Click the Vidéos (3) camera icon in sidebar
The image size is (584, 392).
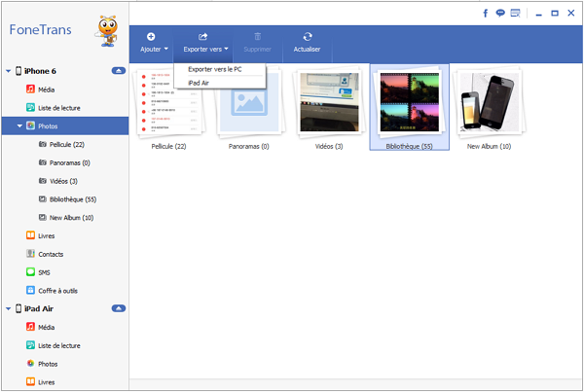pyautogui.click(x=43, y=181)
